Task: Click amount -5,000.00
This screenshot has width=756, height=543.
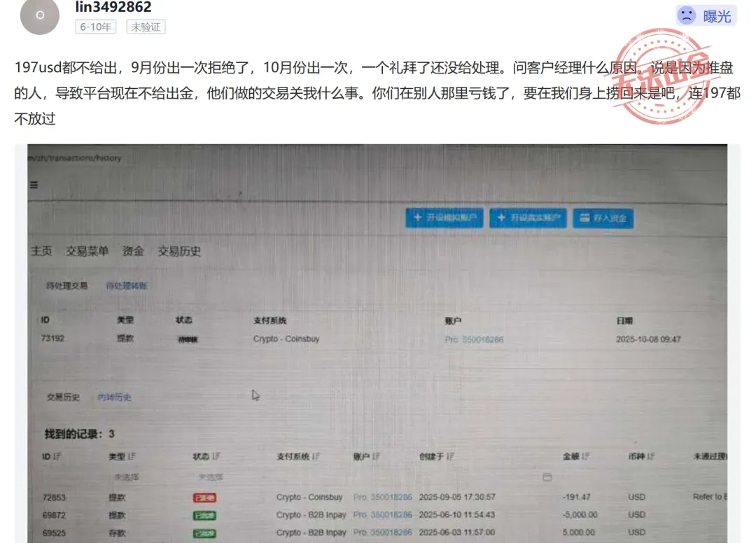Action: tap(580, 514)
